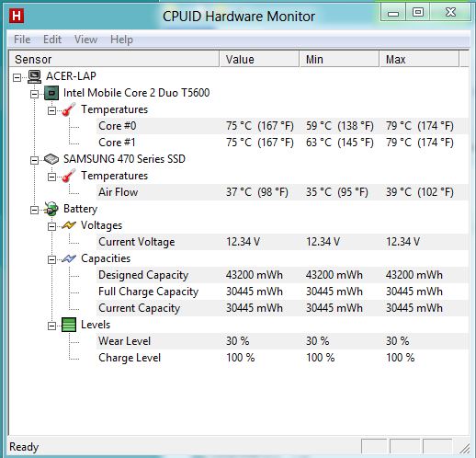Select the Samsung SSD drive icon

[51, 159]
